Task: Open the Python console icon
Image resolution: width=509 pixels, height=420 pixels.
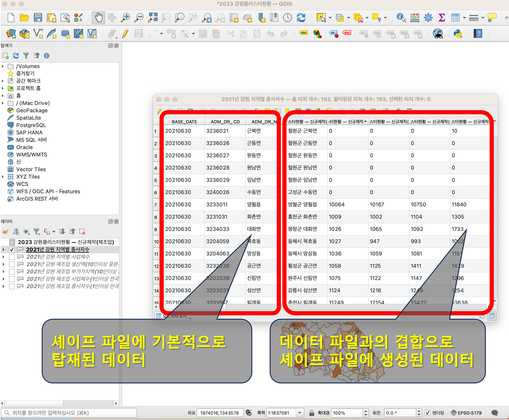Action: 458,33
